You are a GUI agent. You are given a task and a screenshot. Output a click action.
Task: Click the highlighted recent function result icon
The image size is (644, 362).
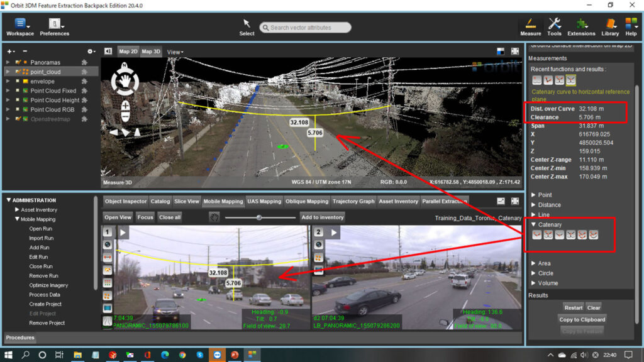570,80
